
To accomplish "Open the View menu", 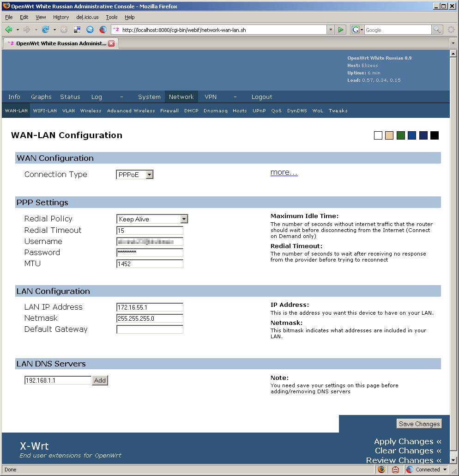I will point(41,17).
